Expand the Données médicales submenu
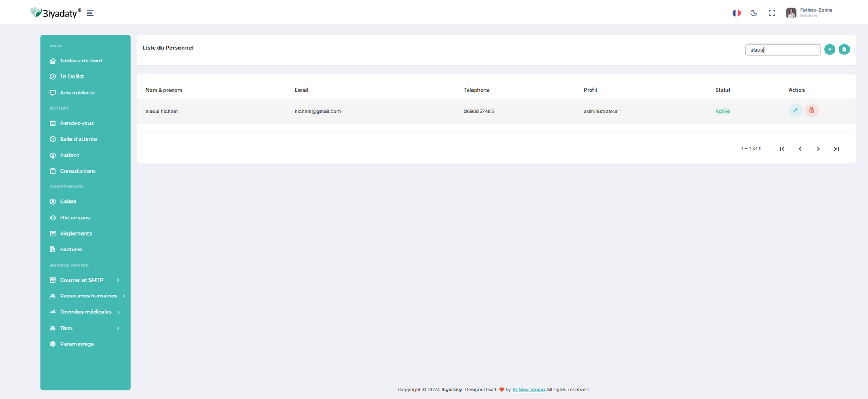868x399 pixels. (x=85, y=312)
